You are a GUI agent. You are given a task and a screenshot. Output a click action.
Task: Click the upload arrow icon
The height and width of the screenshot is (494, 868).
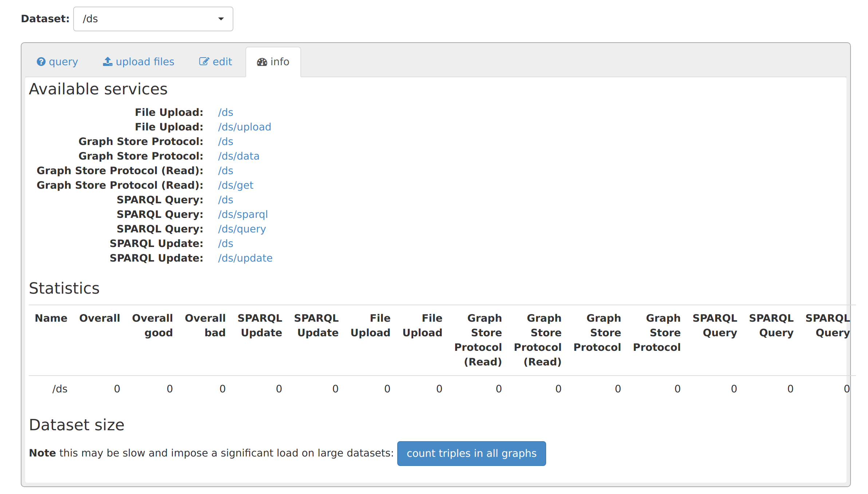[107, 62]
